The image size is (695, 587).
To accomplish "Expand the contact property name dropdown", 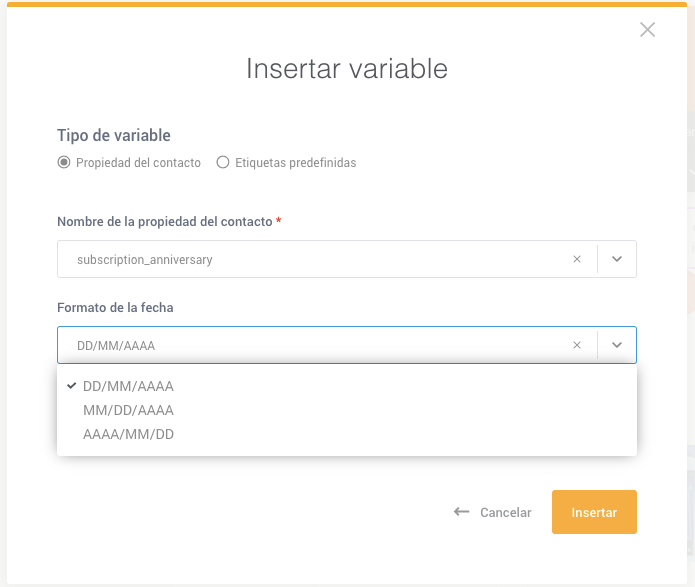I will coord(617,259).
